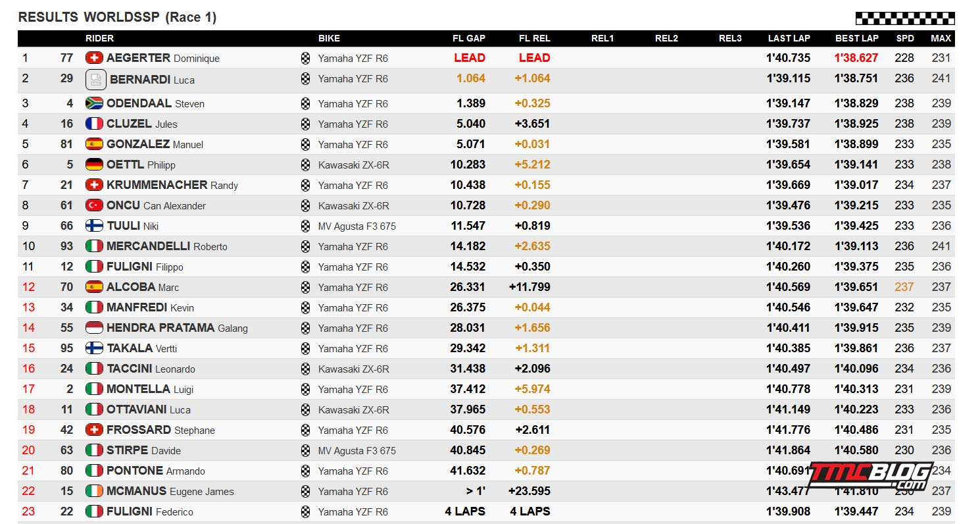Click the Finnish flag beside Takala Vertti
980x524 pixels.
coord(94,348)
